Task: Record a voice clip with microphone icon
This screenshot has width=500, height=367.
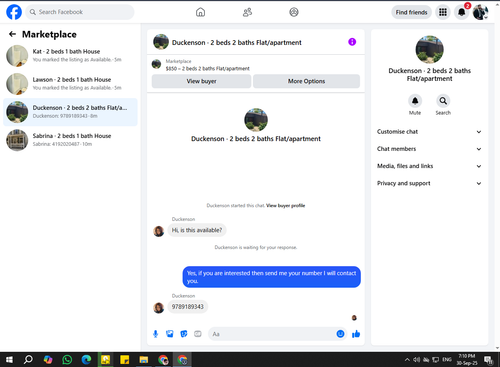Action: (155, 334)
